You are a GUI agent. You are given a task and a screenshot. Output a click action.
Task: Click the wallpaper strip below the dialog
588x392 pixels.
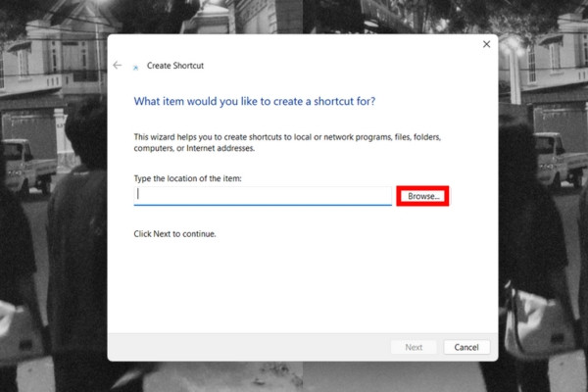(303, 377)
